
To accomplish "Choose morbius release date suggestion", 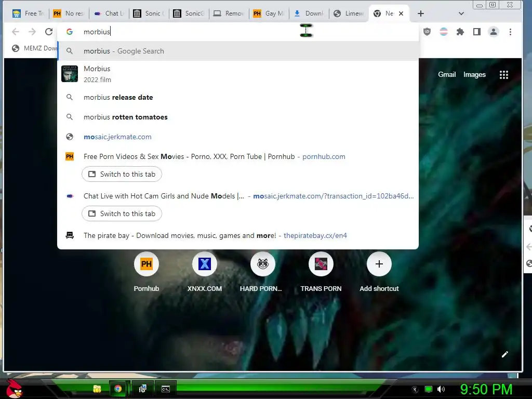I will click(x=238, y=97).
